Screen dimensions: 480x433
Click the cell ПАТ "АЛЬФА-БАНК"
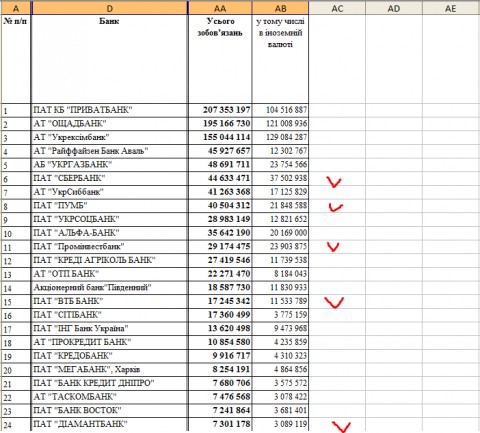[x=110, y=233]
